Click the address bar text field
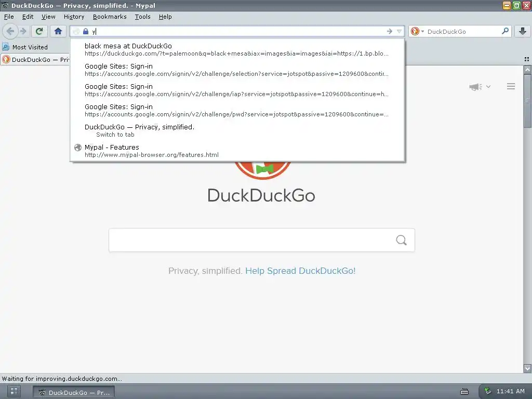The width and height of the screenshot is (532, 399). point(237,31)
